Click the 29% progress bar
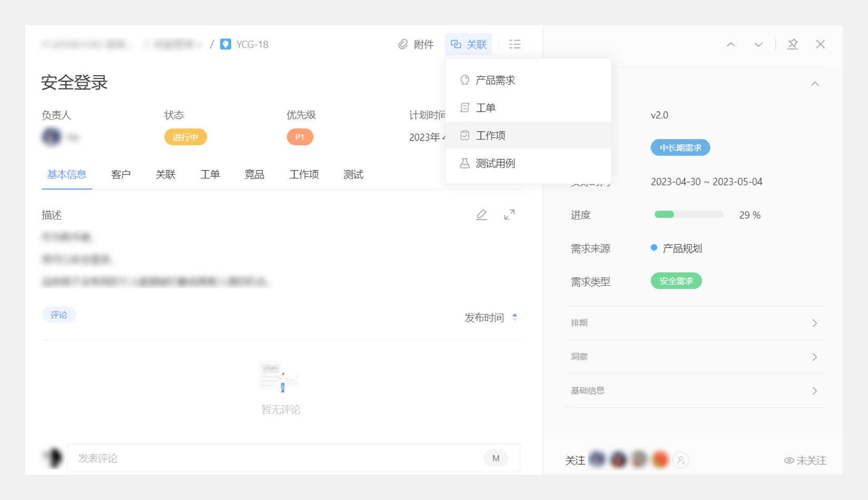 coord(689,215)
